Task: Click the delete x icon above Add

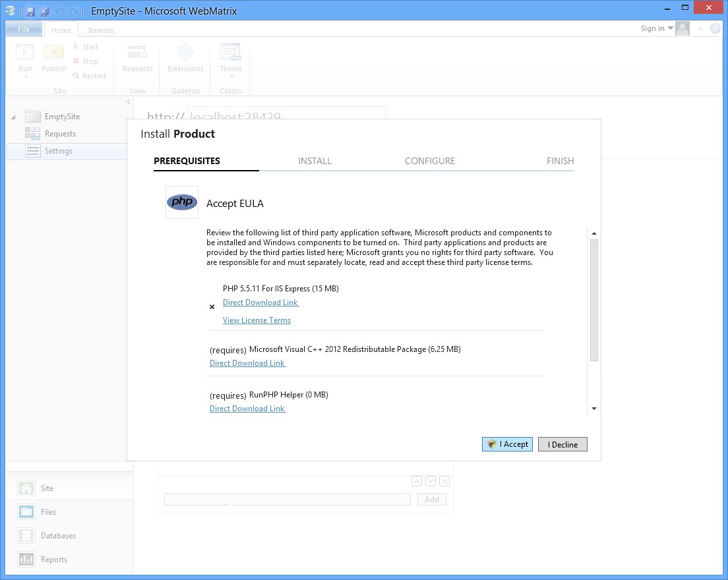Action: point(444,481)
